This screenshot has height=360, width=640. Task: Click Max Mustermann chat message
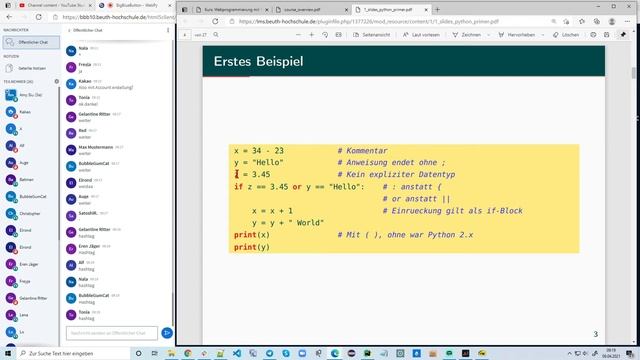pos(118,150)
